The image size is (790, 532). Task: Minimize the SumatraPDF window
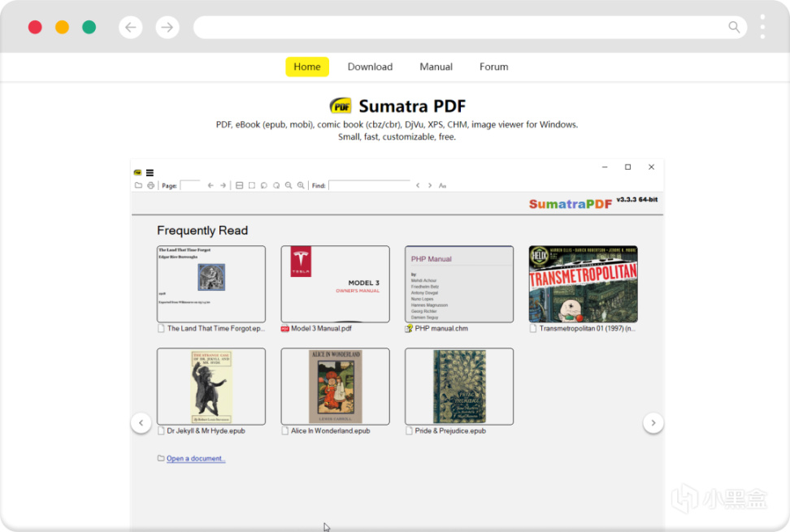pyautogui.click(x=605, y=167)
